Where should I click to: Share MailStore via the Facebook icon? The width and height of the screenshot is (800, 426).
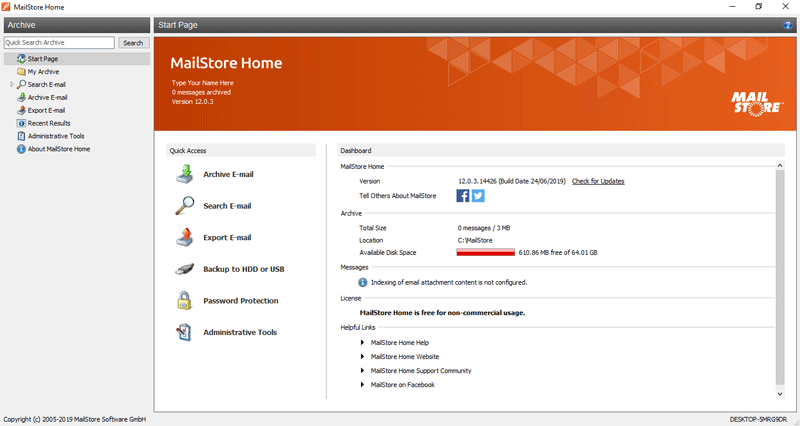463,195
